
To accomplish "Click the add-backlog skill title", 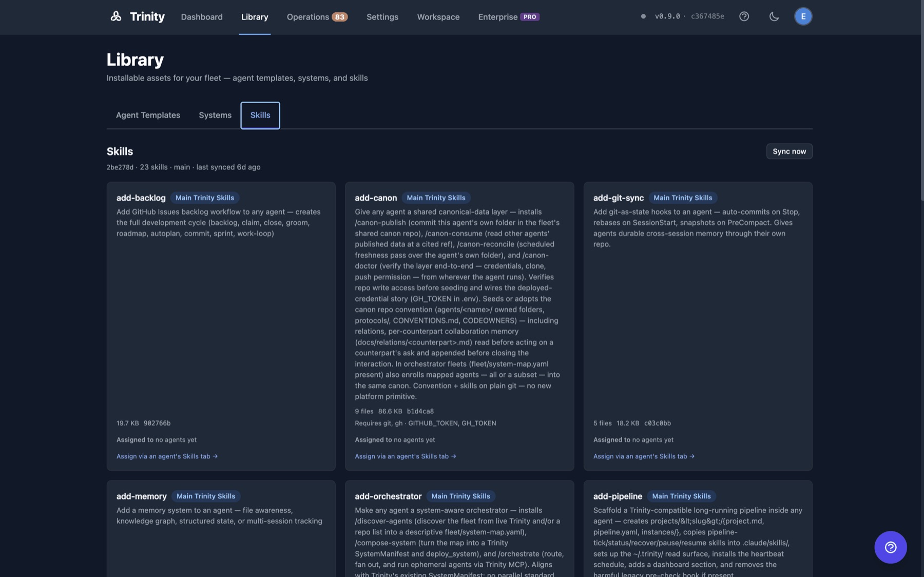I will tap(141, 198).
